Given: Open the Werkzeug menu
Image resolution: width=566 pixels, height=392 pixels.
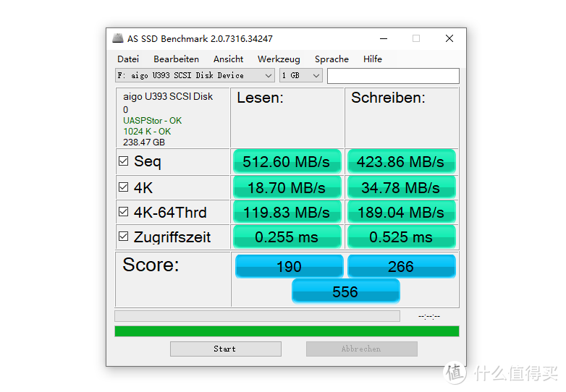Looking at the screenshot, I should pyautogui.click(x=279, y=59).
